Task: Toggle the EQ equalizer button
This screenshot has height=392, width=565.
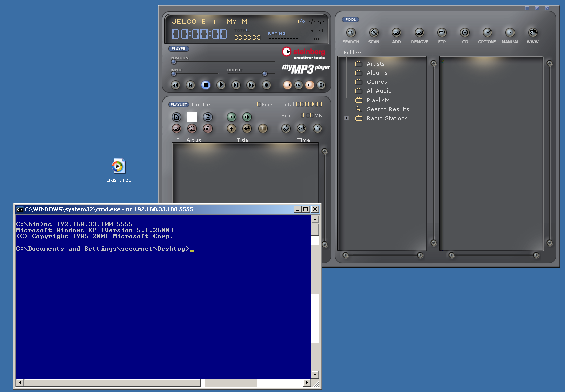Action: point(298,85)
